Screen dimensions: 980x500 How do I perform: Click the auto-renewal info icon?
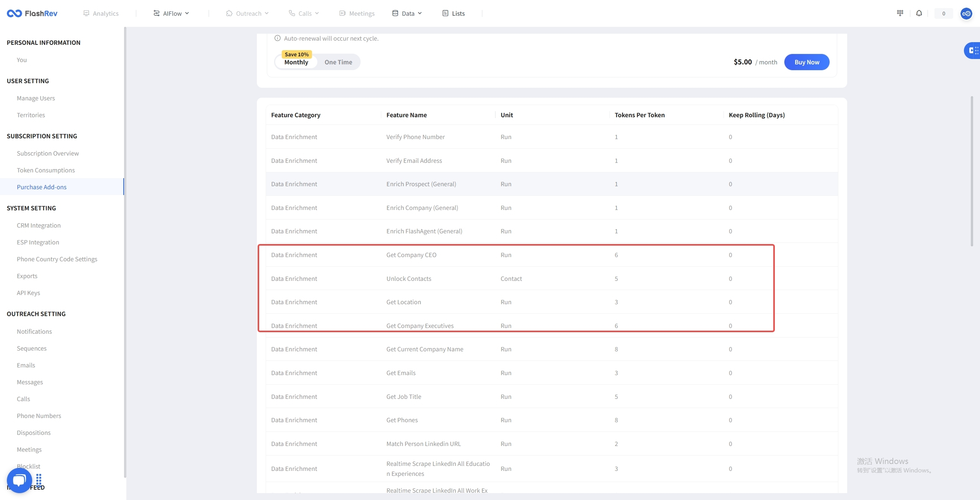coord(278,38)
